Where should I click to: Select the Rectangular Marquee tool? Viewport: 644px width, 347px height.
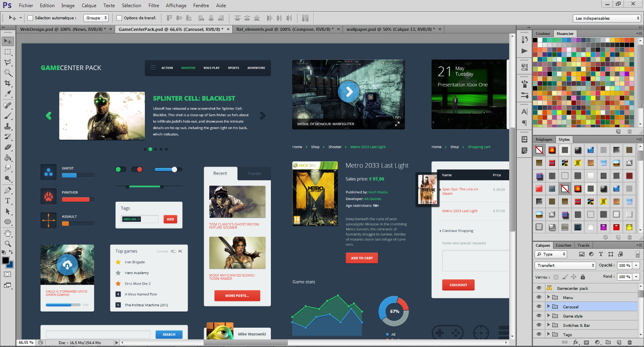click(8, 52)
